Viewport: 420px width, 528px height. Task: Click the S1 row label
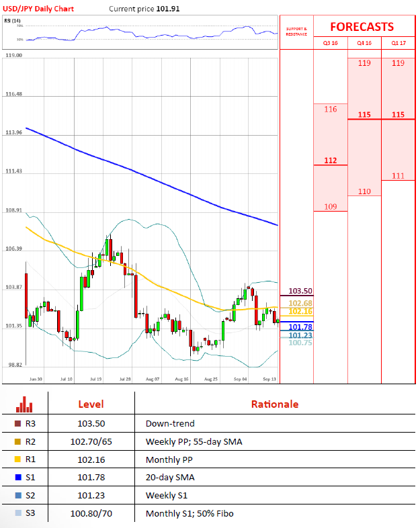(x=30, y=477)
